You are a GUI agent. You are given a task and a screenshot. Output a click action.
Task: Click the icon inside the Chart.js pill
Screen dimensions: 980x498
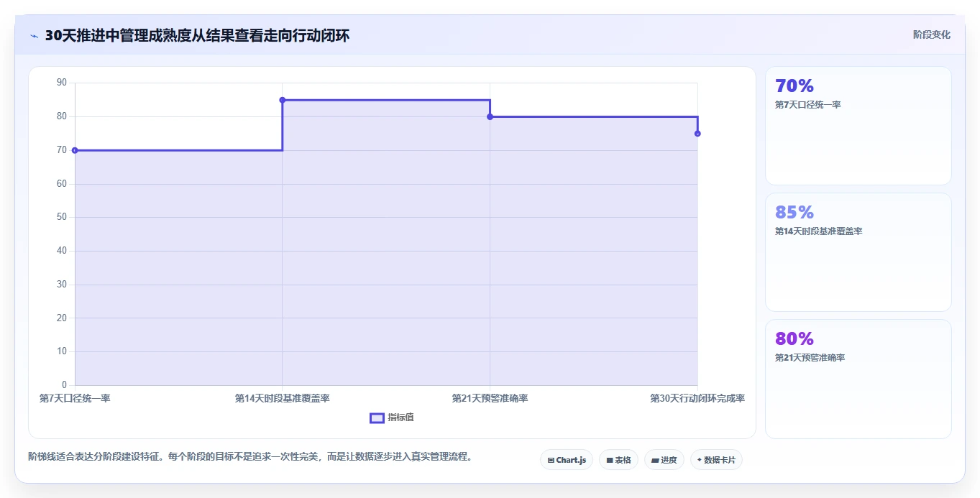551,460
